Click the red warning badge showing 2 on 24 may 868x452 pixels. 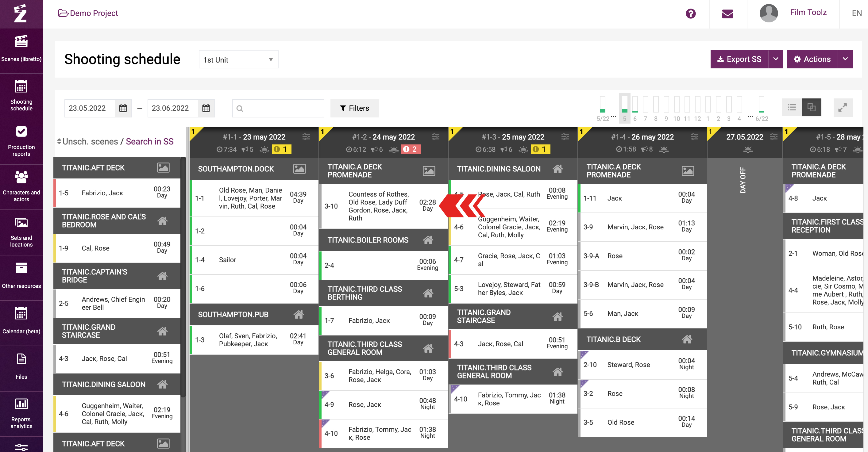411,149
